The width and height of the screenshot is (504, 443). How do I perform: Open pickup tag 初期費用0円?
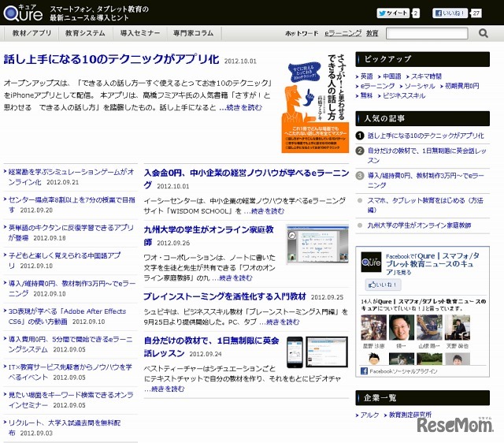tap(461, 86)
